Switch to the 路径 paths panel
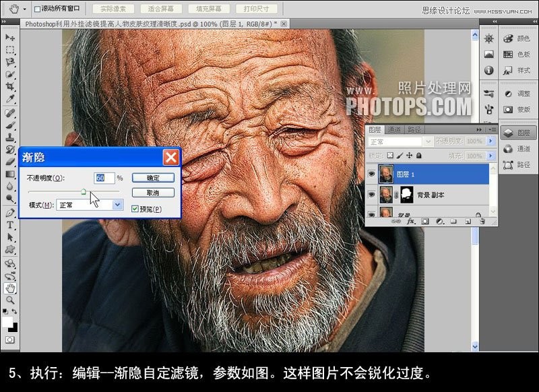539x392 pixels. (414, 129)
